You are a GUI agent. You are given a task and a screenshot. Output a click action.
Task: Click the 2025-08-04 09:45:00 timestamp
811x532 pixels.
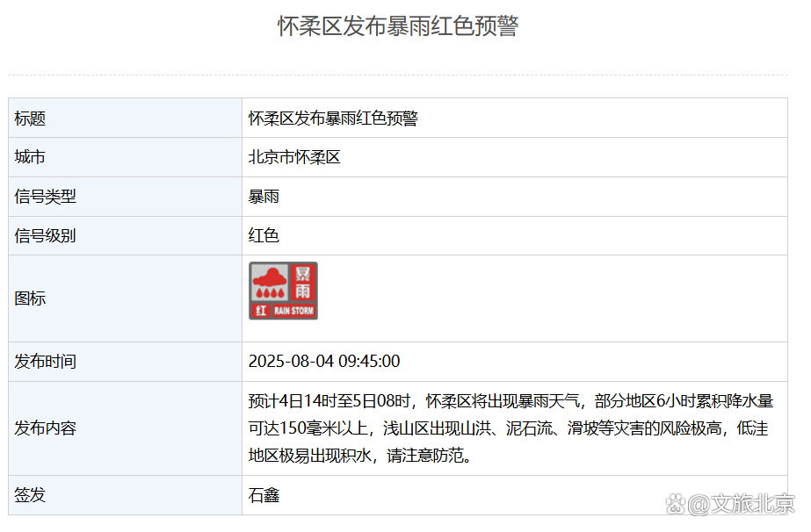(x=324, y=362)
